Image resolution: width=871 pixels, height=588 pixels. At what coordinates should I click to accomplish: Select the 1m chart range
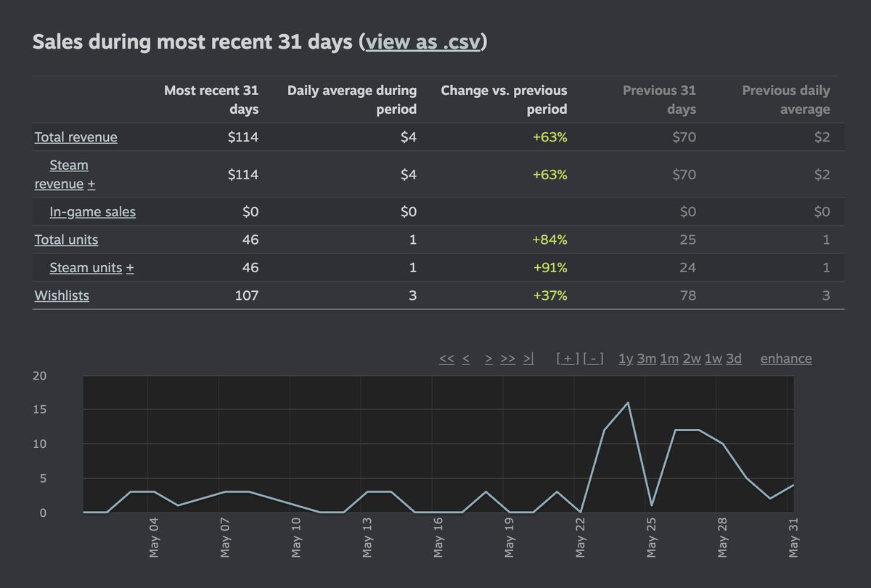(x=668, y=358)
